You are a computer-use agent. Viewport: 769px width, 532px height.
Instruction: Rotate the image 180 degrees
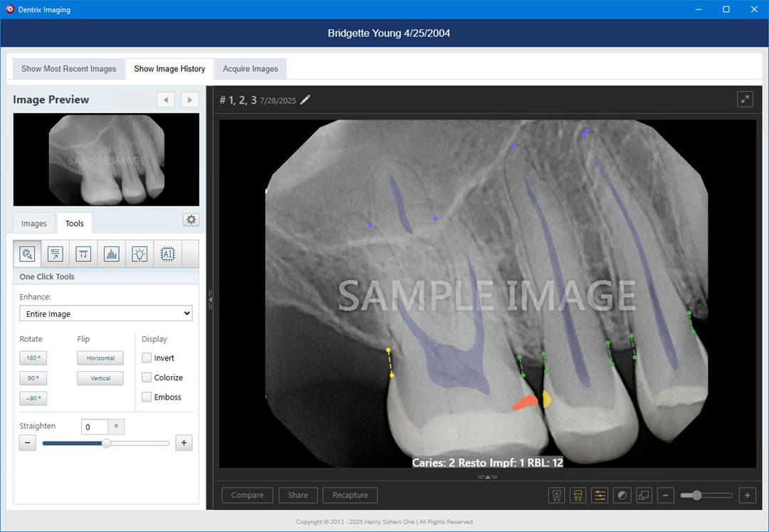click(33, 358)
